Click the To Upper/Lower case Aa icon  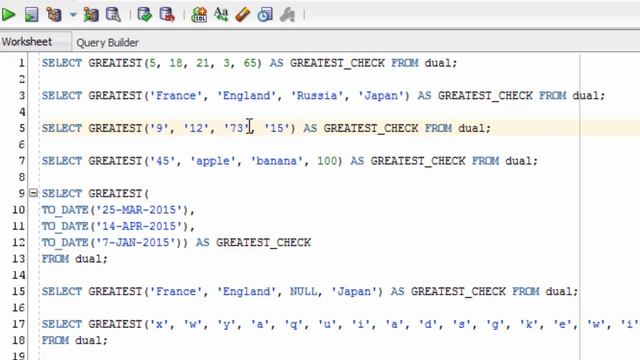pos(221,15)
